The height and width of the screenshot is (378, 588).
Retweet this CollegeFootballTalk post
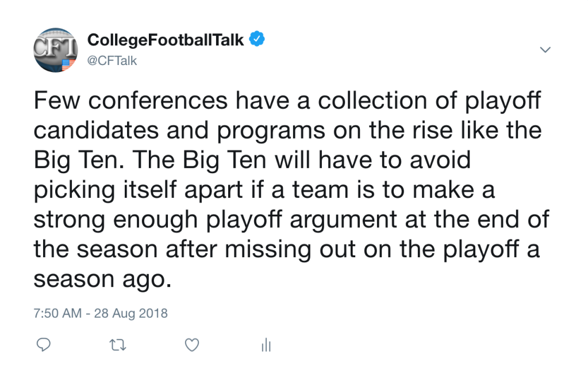(x=117, y=345)
